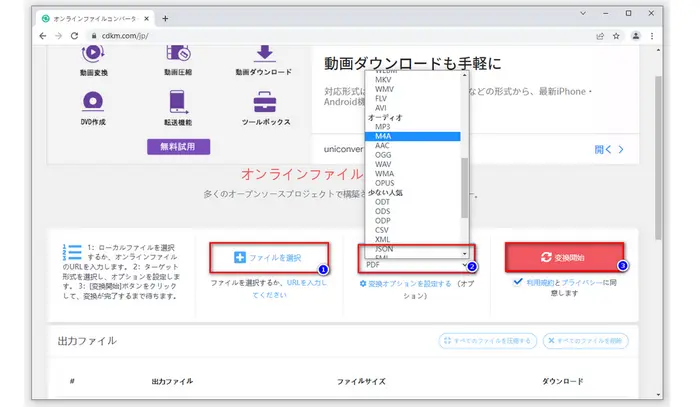Open the PDF target format dropdown

tap(415, 265)
